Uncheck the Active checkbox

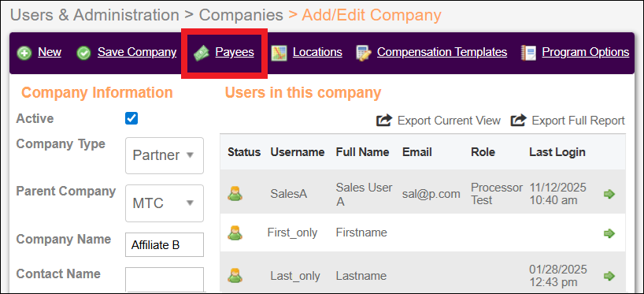click(131, 118)
